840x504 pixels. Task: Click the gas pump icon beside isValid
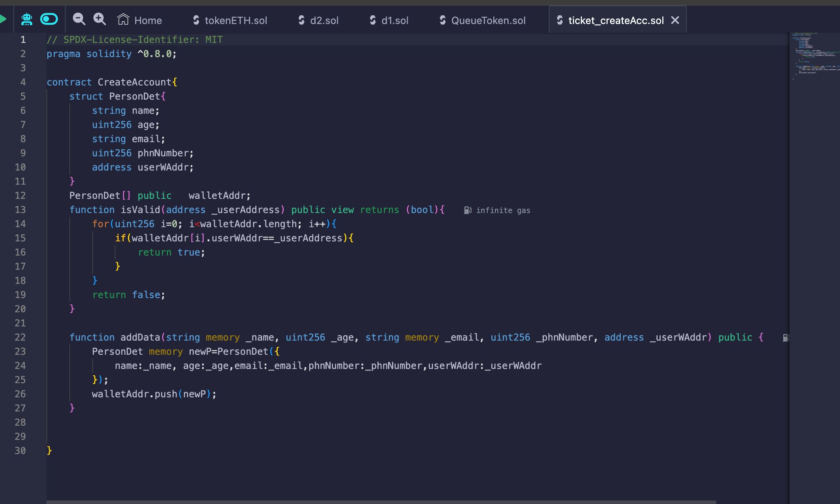(x=468, y=210)
